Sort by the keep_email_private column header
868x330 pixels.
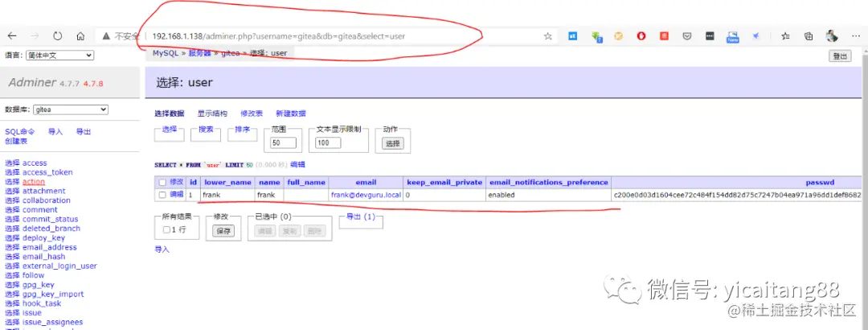tap(444, 183)
